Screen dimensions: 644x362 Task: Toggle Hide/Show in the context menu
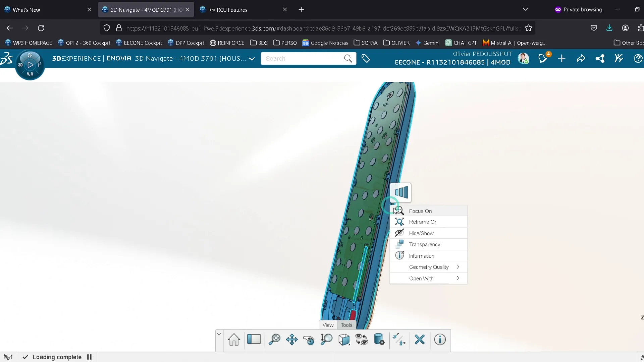(421, 233)
